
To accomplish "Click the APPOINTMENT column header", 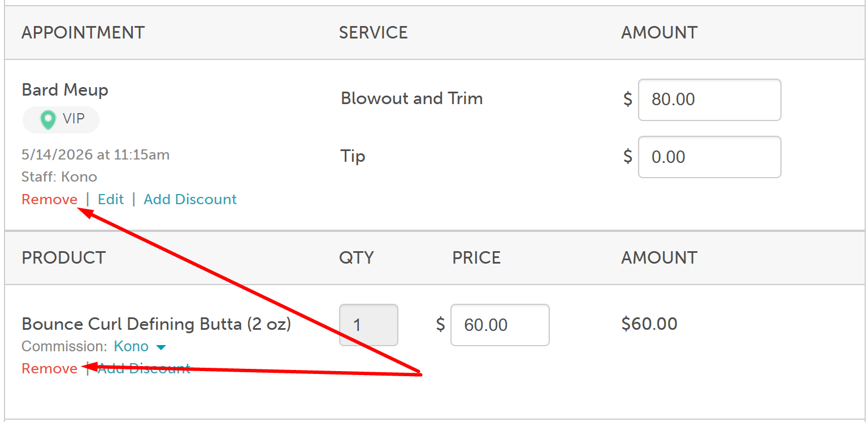I will 83,33.
